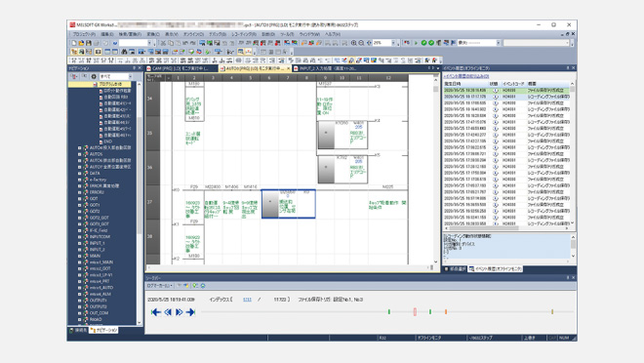
Task: Select the END program item in tree
Action: (107, 141)
